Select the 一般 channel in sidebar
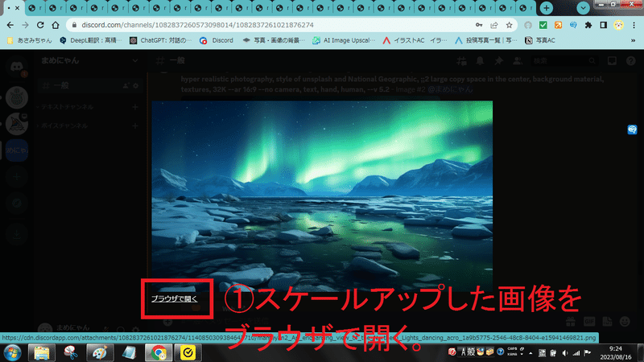 [89, 85]
